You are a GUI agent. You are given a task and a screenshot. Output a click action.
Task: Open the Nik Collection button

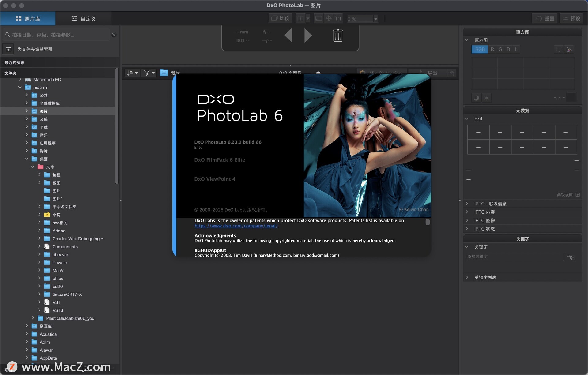(382, 73)
